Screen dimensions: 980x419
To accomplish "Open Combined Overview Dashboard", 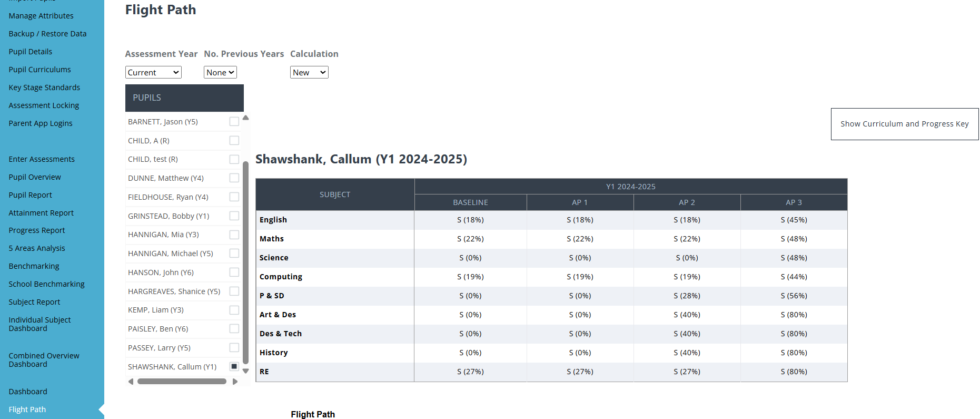I will [44, 360].
